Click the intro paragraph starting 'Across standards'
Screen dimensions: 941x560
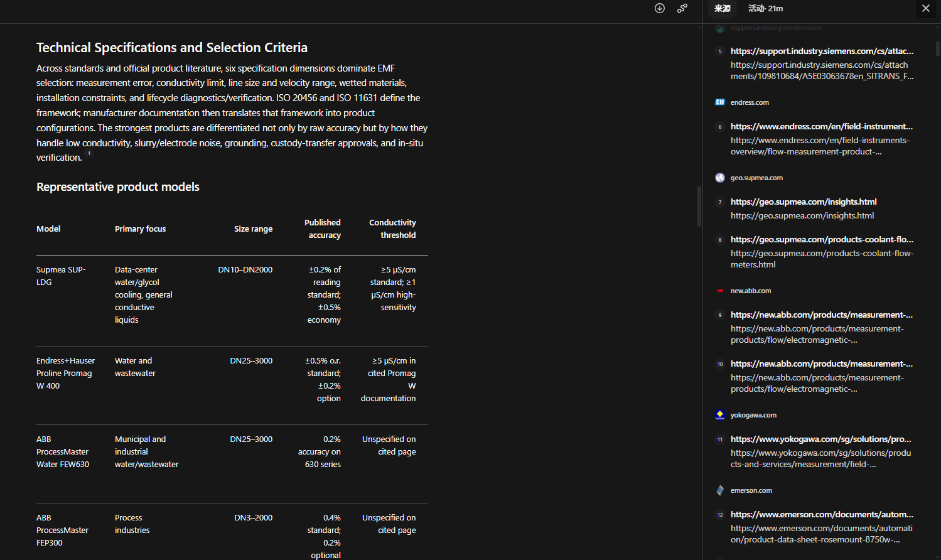click(x=232, y=113)
